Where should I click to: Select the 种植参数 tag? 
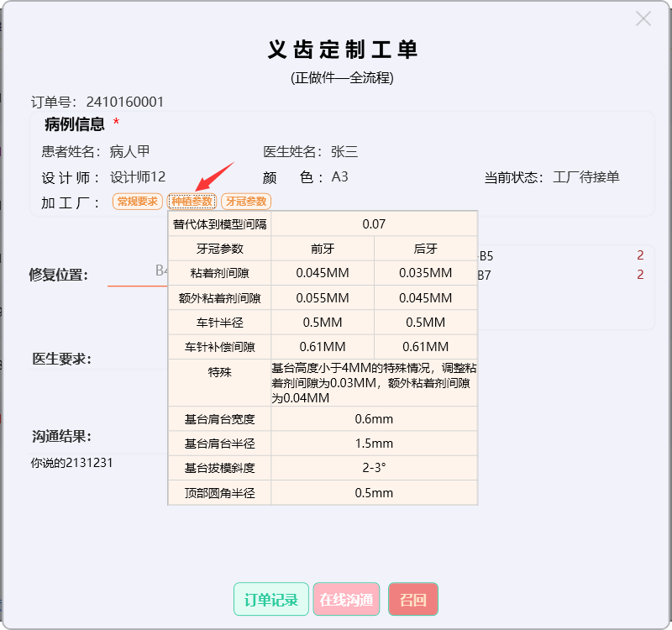click(x=192, y=202)
